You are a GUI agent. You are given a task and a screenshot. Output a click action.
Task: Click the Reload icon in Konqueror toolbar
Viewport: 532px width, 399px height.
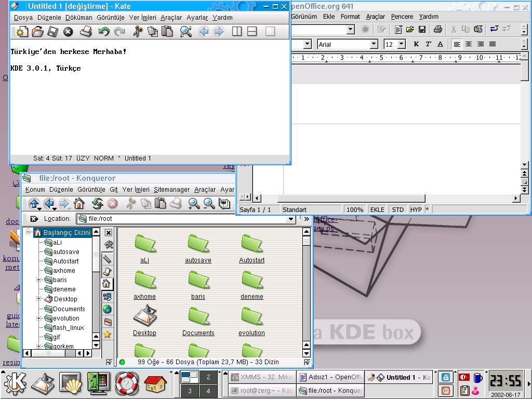coord(97,204)
